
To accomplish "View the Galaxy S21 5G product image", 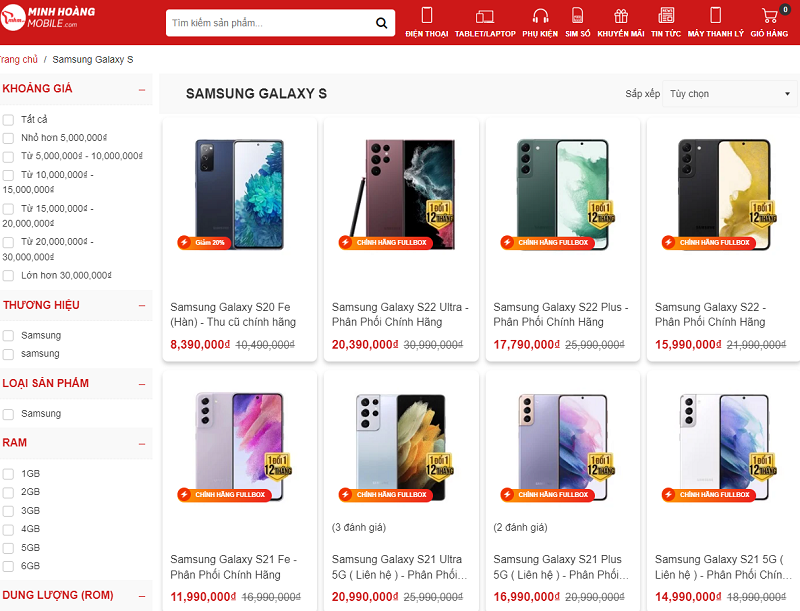I will coord(723,447).
